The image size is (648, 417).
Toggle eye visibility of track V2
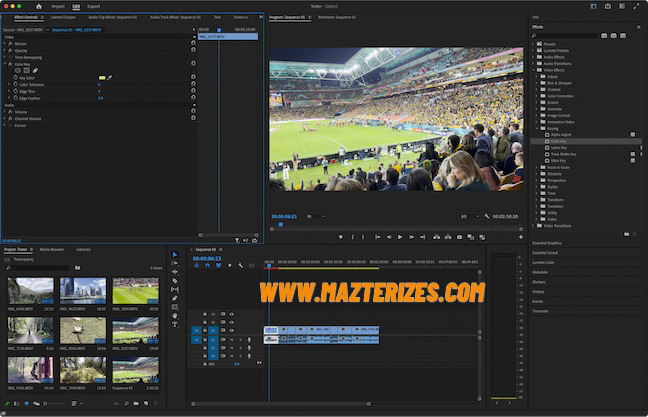click(232, 322)
